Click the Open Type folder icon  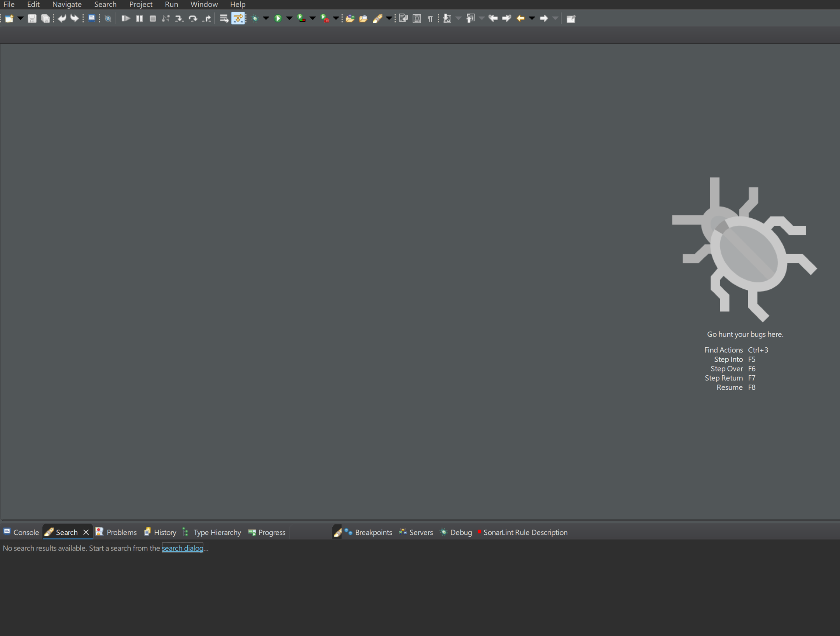click(350, 18)
